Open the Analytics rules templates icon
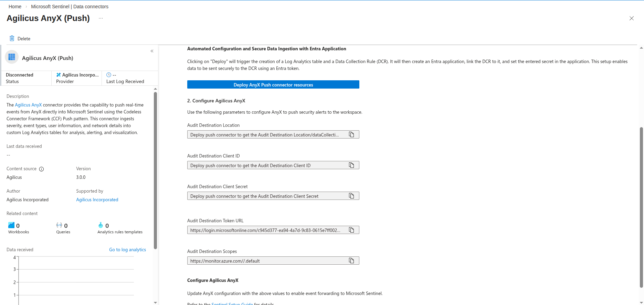This screenshot has width=644, height=305. point(101,225)
